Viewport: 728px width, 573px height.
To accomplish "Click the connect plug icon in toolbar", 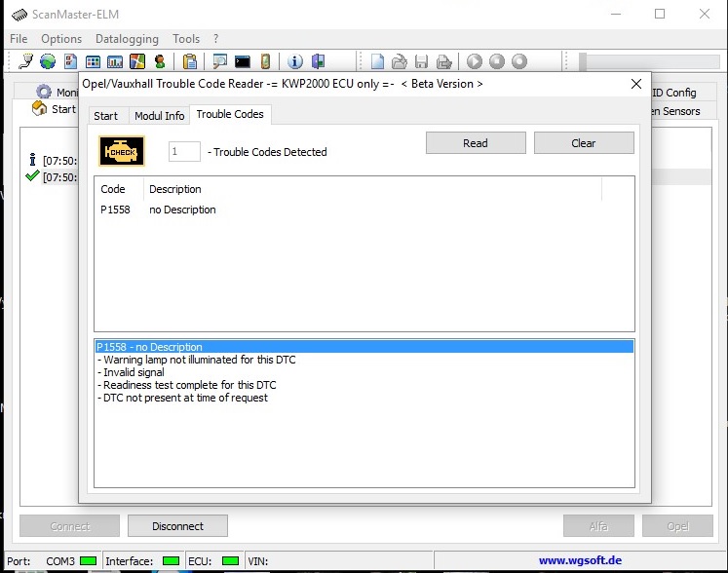I will [x=26, y=61].
